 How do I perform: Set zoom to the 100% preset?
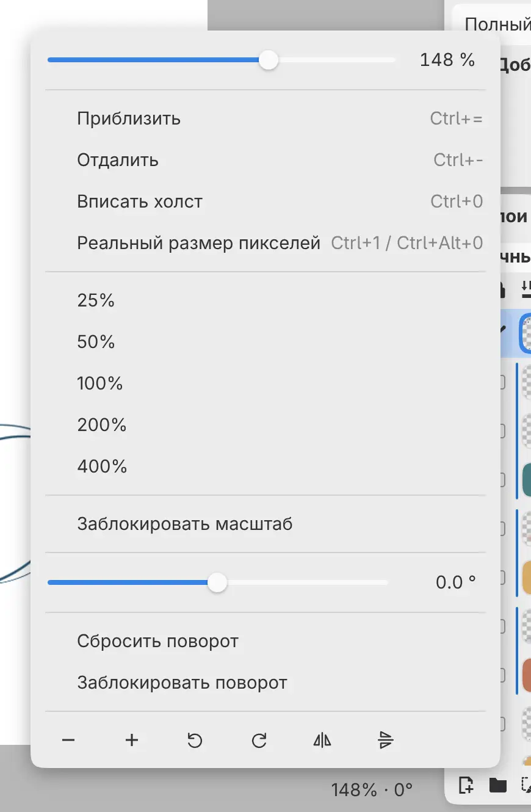click(x=265, y=383)
